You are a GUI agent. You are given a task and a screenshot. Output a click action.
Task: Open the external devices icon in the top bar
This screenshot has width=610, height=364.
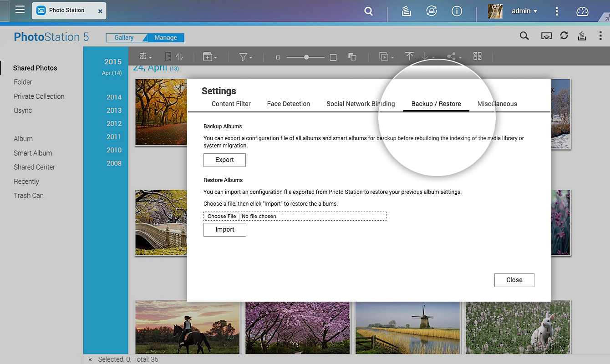[432, 11]
